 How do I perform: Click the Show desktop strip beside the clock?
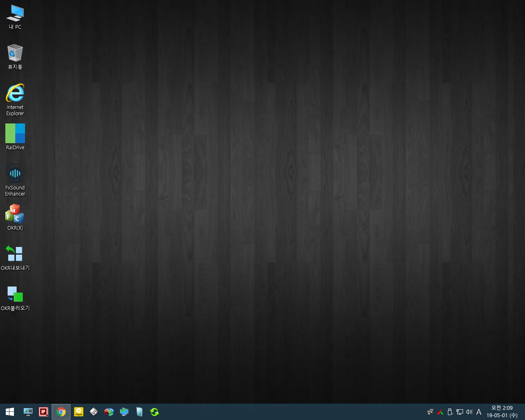click(523, 412)
